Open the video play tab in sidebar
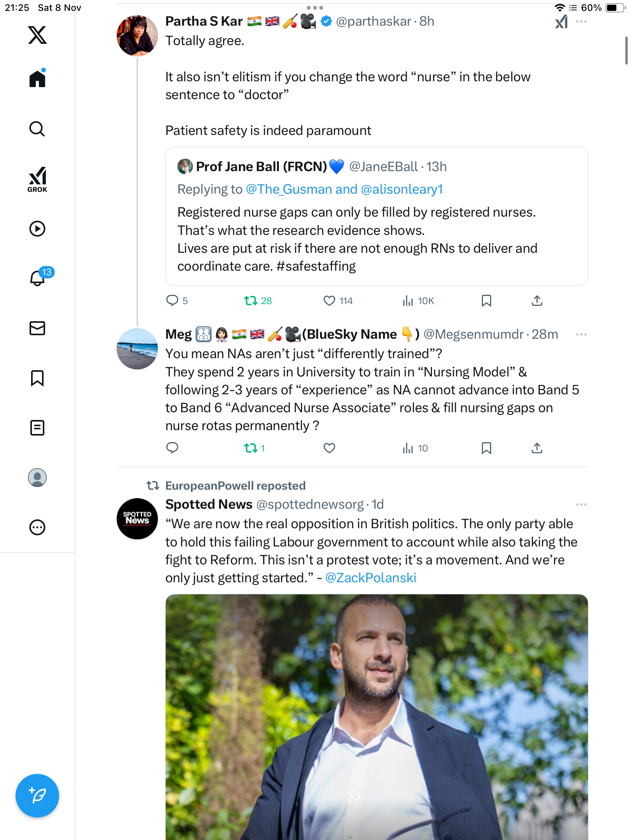 coord(37,229)
